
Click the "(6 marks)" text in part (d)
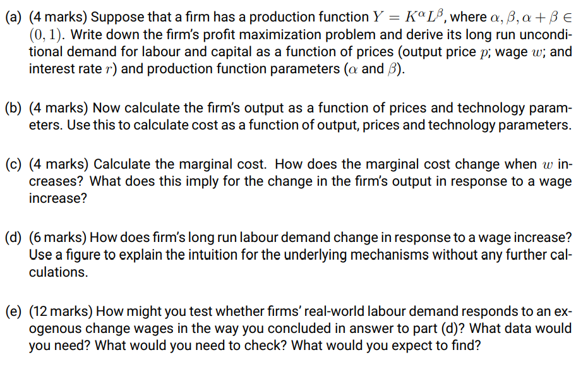tap(57, 238)
